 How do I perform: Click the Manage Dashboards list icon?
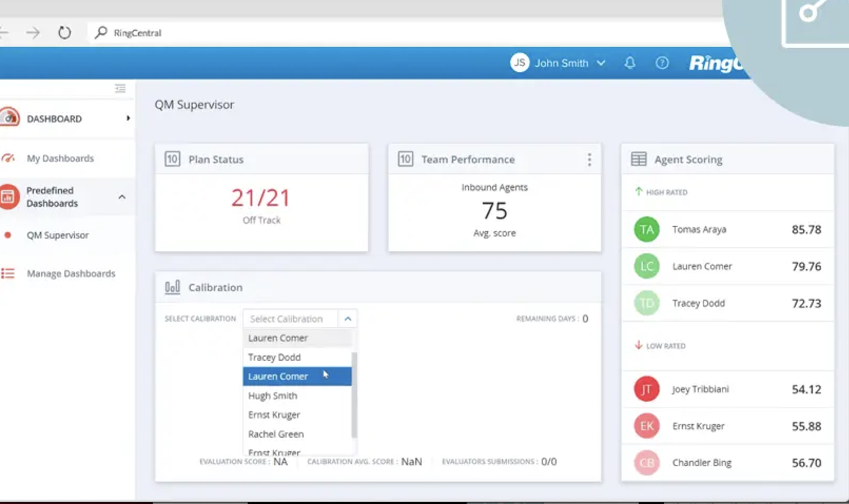(x=8, y=273)
